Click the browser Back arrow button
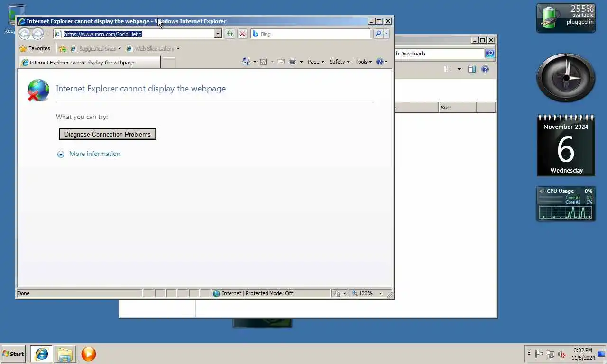This screenshot has width=607, height=364. click(x=24, y=34)
